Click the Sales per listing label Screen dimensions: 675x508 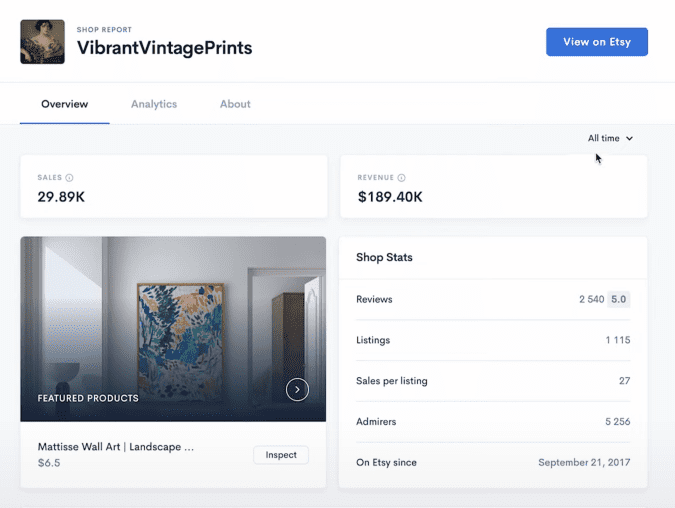392,381
